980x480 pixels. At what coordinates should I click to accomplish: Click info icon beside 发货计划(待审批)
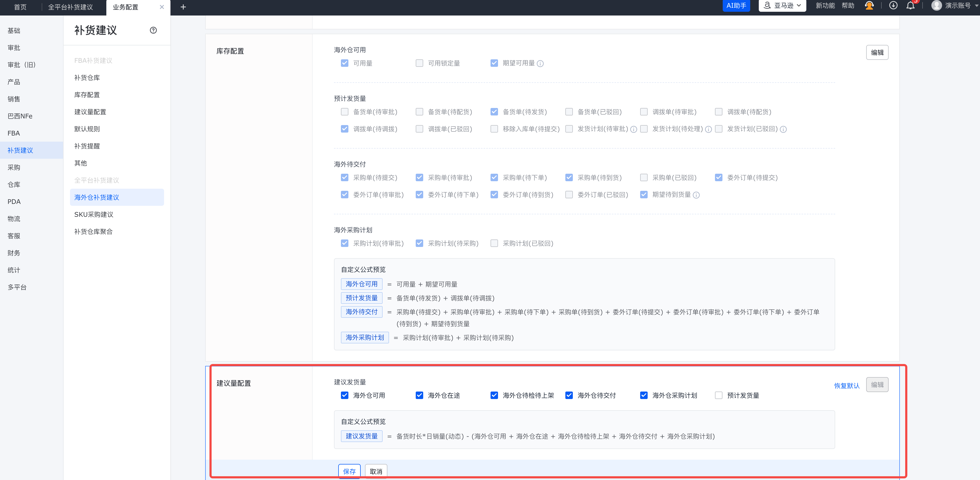(633, 129)
